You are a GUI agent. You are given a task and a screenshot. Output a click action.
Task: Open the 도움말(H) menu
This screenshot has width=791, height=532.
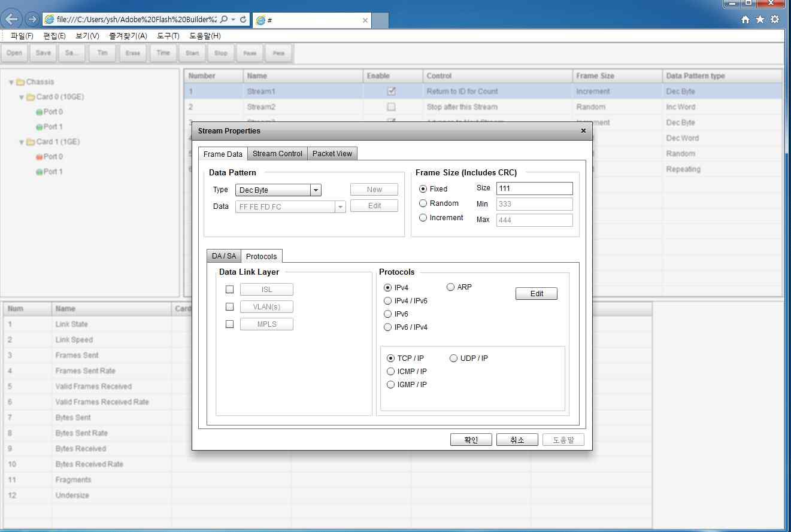[205, 36]
